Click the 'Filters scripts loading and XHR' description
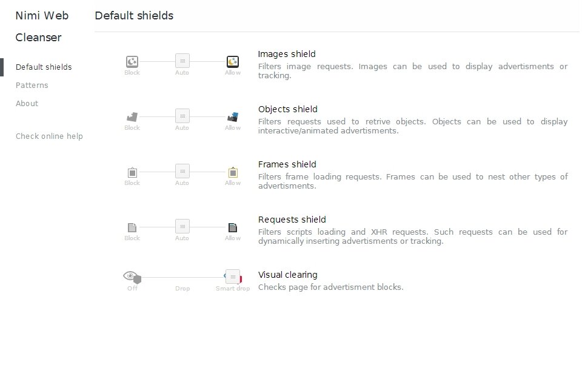This screenshot has height=376, width=588. (x=413, y=237)
